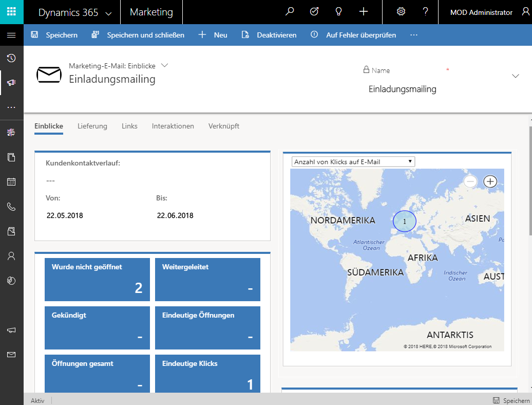Click the Wurde nicht geöffnet tile
The width and height of the screenshot is (532, 405).
coord(98,280)
